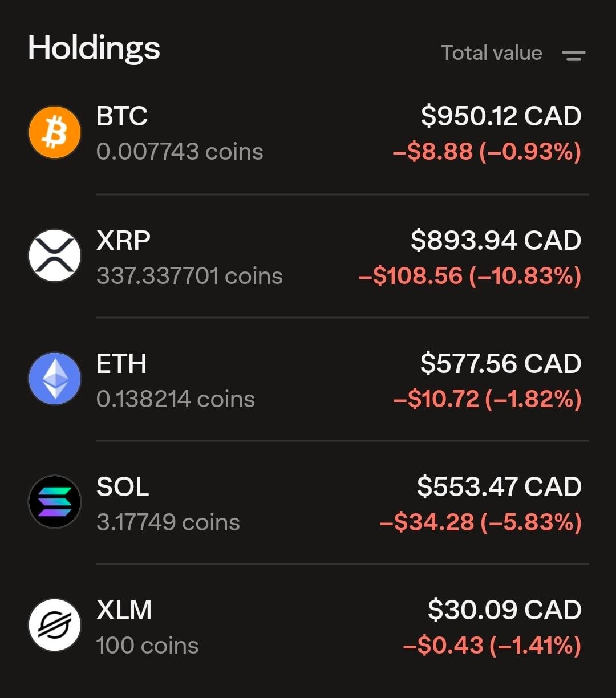Open the SOL holding name
The height and width of the screenshot is (698, 616).
(123, 486)
